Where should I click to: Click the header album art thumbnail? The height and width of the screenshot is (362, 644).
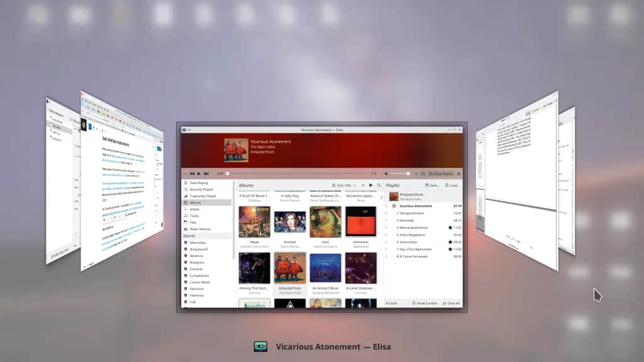pyautogui.click(x=236, y=150)
